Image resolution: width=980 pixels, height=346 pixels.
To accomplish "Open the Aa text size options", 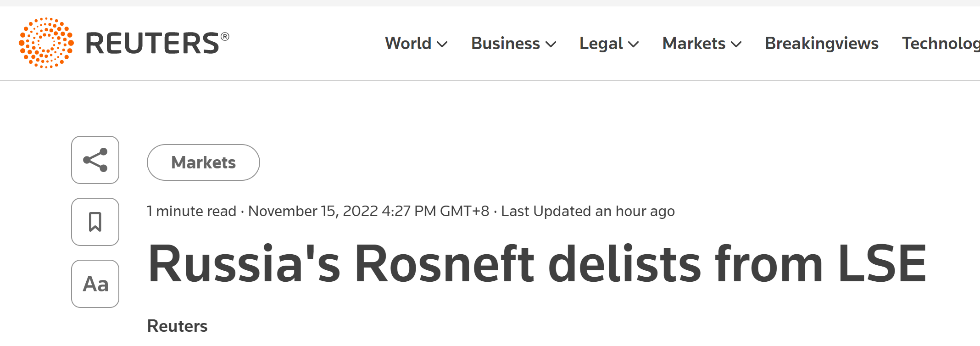I will (95, 284).
